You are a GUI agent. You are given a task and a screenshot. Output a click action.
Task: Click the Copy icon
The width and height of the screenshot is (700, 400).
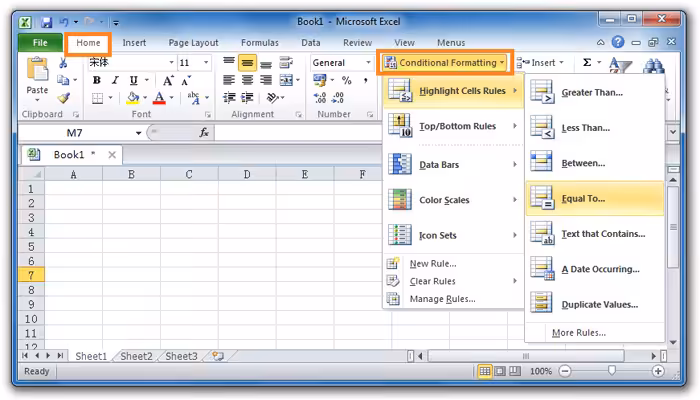pos(63,80)
